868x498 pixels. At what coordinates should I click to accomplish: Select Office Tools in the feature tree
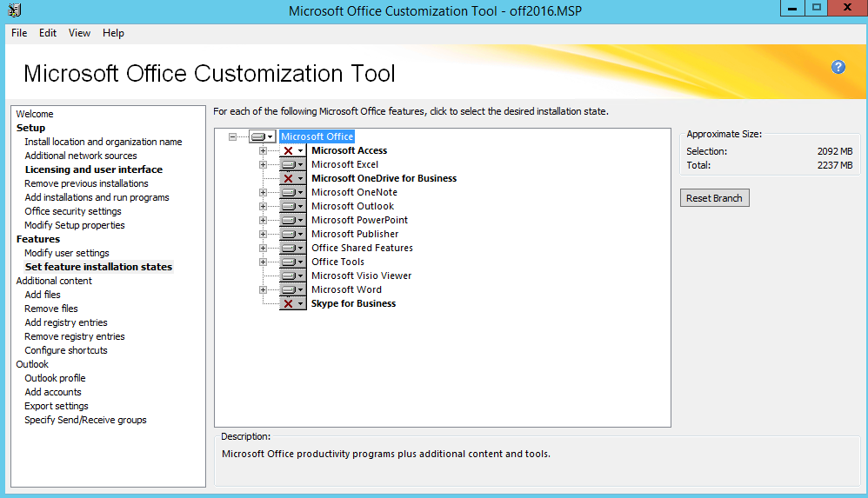(337, 262)
